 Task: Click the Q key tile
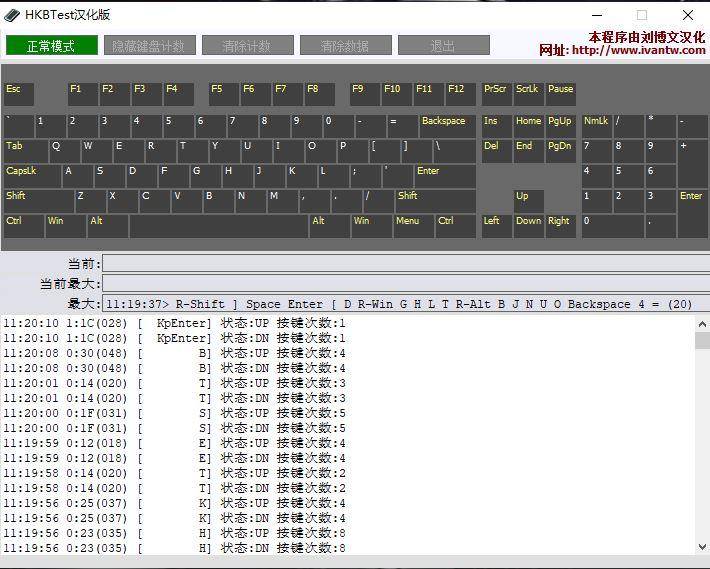(x=65, y=151)
